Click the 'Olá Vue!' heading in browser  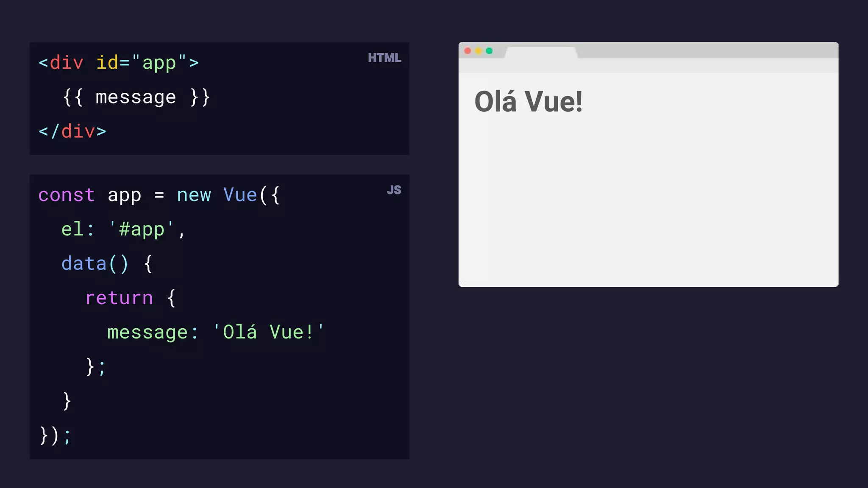click(528, 102)
